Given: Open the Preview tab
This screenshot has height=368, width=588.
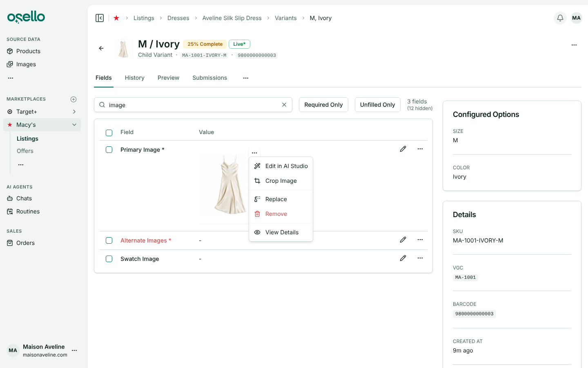Looking at the screenshot, I should pos(168,78).
